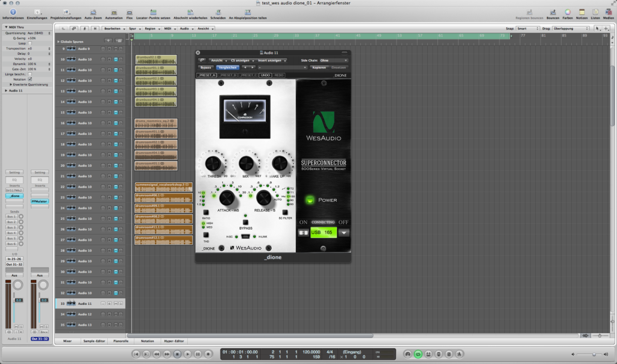Screen dimensions: 617x364
Task: Toggle the Loop checkbox in inspector
Action: 30,43
